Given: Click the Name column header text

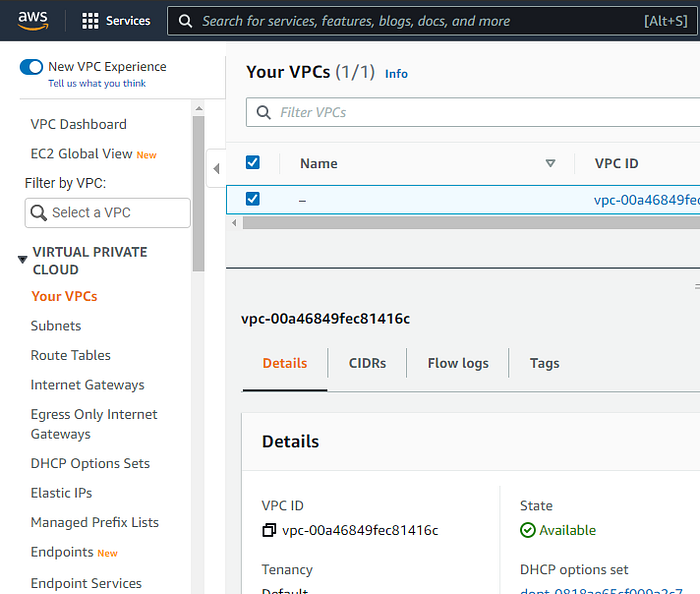Looking at the screenshot, I should 319,163.
